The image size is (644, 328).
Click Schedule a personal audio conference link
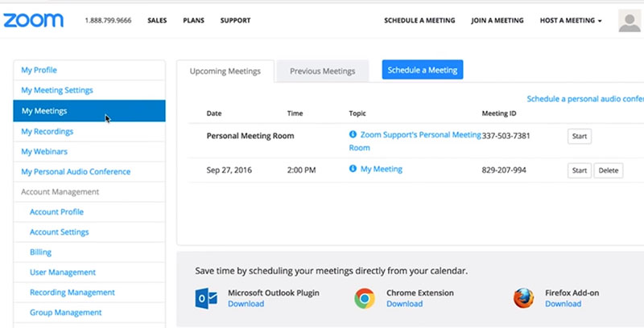584,99
